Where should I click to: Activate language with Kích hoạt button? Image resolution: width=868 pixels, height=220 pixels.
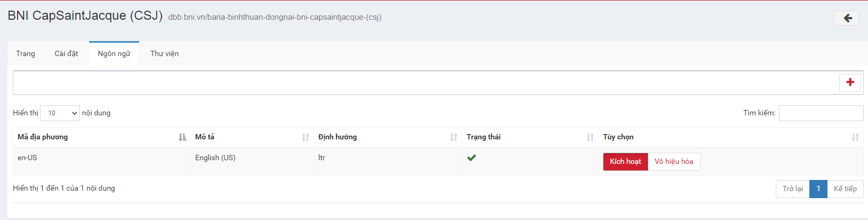click(x=625, y=162)
